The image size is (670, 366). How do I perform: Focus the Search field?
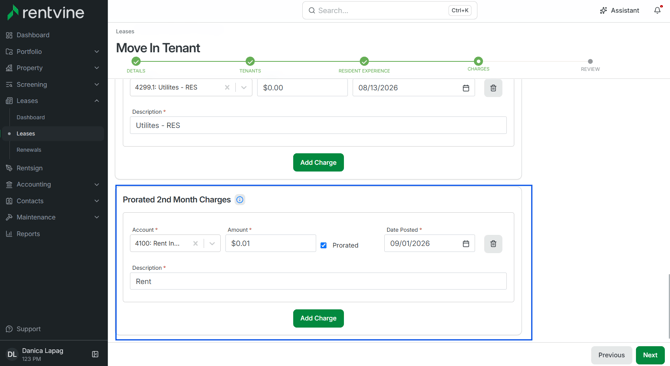[390, 10]
